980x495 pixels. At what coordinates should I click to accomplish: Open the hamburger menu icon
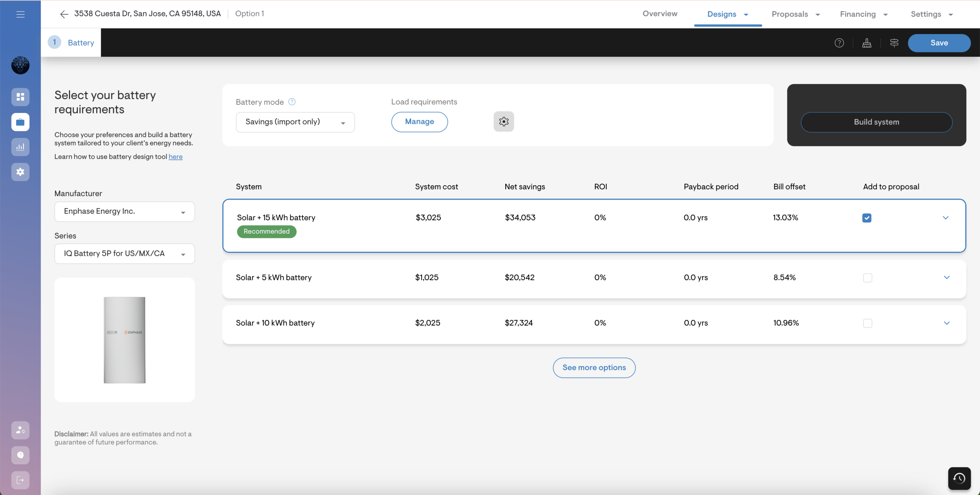(21, 15)
